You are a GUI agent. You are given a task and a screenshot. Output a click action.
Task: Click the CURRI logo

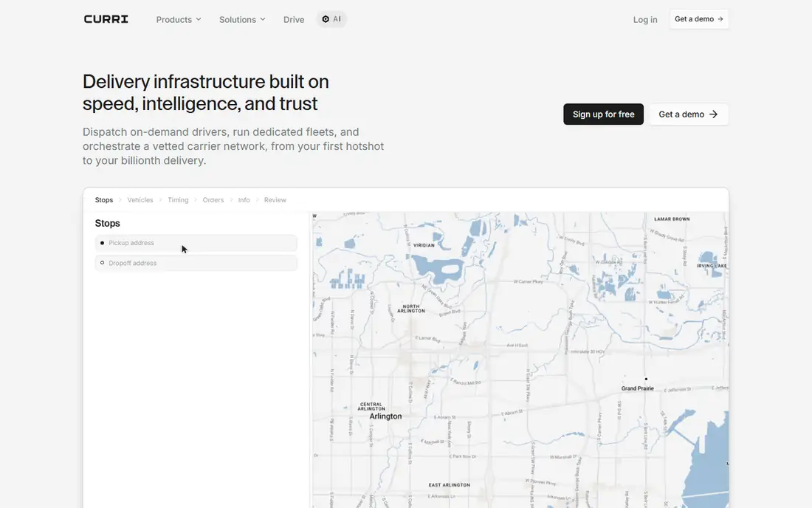106,19
